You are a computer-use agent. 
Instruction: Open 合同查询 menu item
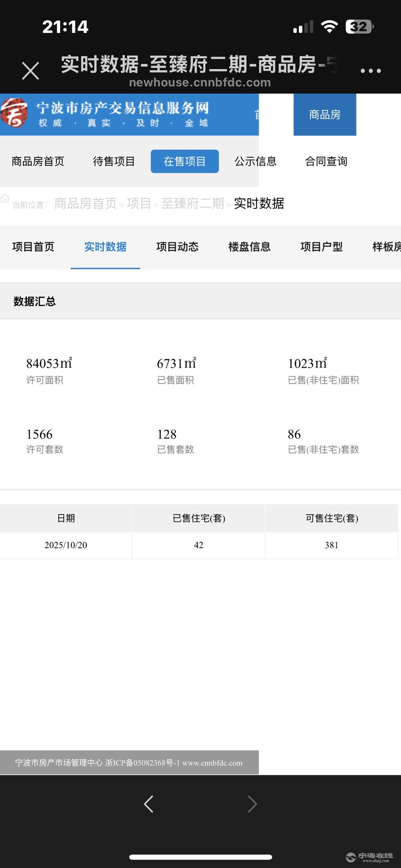coord(326,162)
